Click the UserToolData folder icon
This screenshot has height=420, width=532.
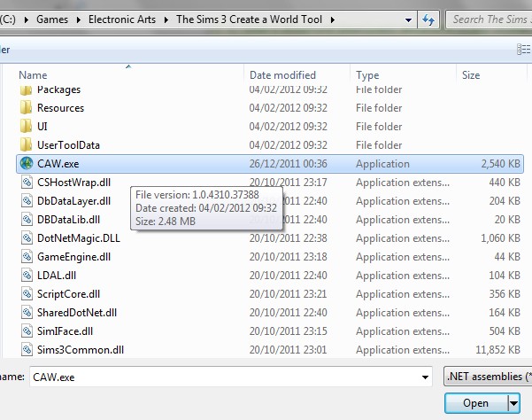pyautogui.click(x=27, y=145)
